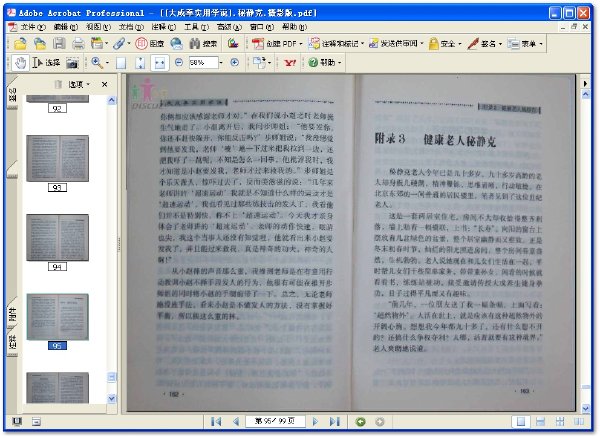Image resolution: width=600 pixels, height=438 pixels.
Task: Toggle full screen view icon in status bar
Action: 16,422
